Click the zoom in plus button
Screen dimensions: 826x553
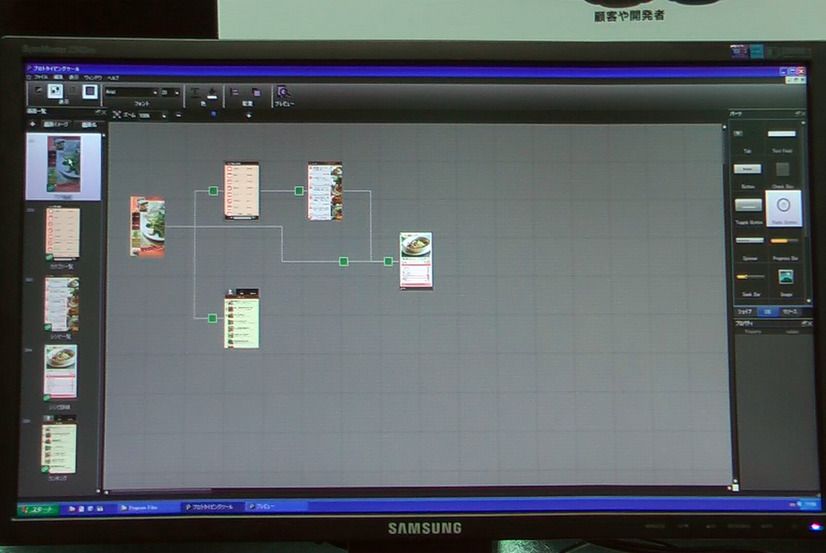[249, 115]
